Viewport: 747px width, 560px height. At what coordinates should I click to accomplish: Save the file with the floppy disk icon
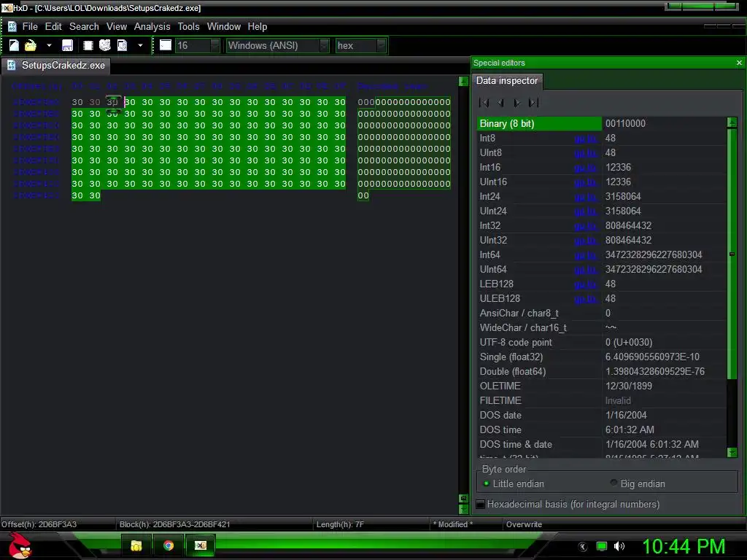coord(67,45)
